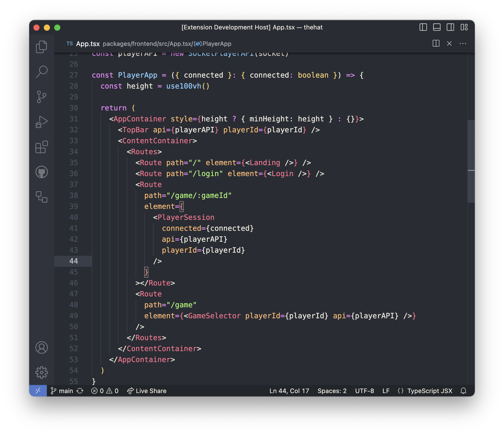
Task: Click the PlayerApp breadcrumb item
Action: pos(217,44)
